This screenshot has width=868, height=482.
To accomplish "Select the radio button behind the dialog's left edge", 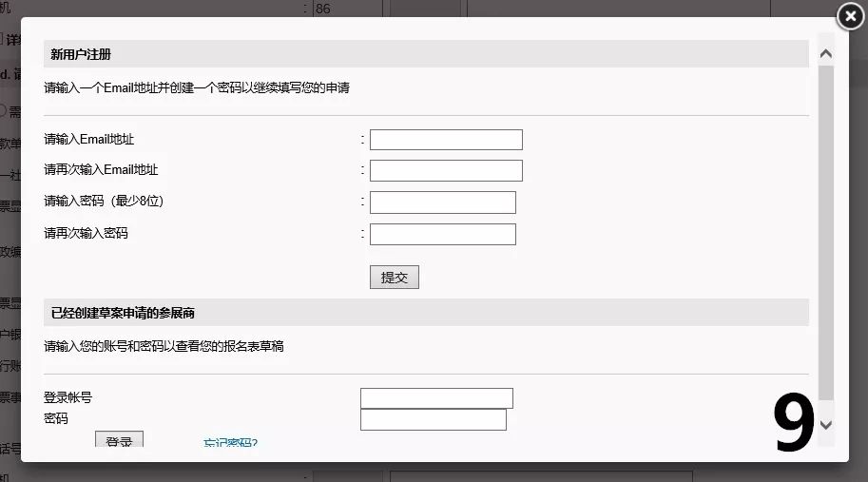I will (x=4, y=111).
